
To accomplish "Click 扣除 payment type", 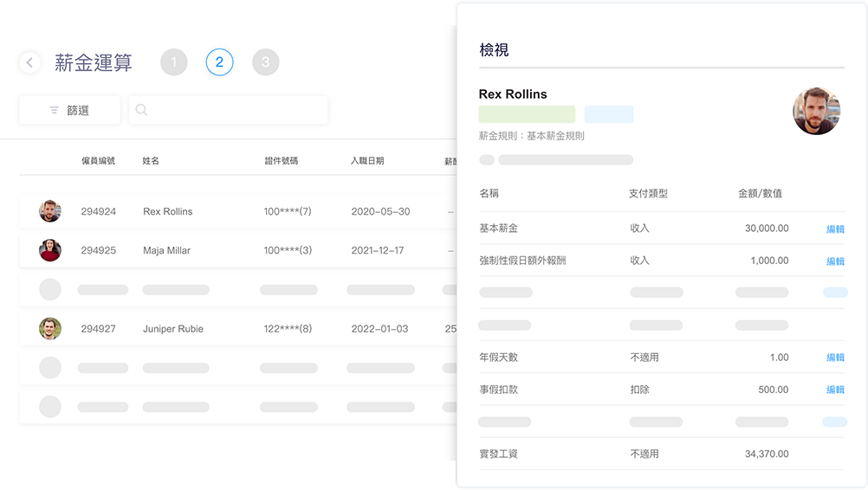I will coord(639,390).
